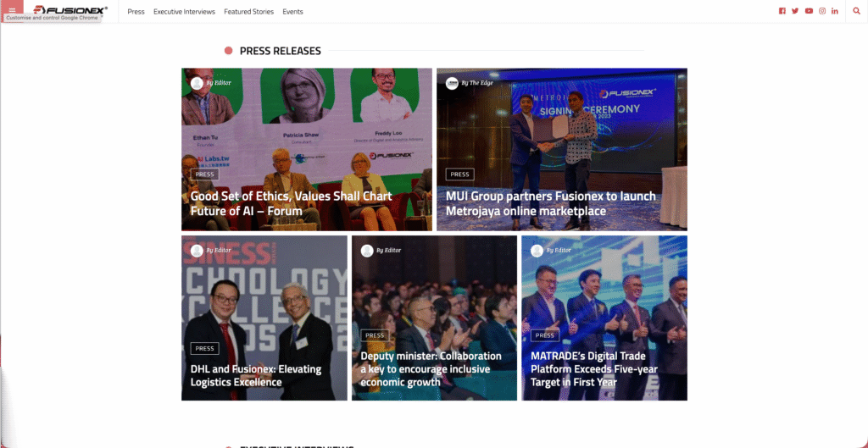This screenshot has height=448, width=868.
Task: Open the Instagram social icon
Action: [x=822, y=11]
